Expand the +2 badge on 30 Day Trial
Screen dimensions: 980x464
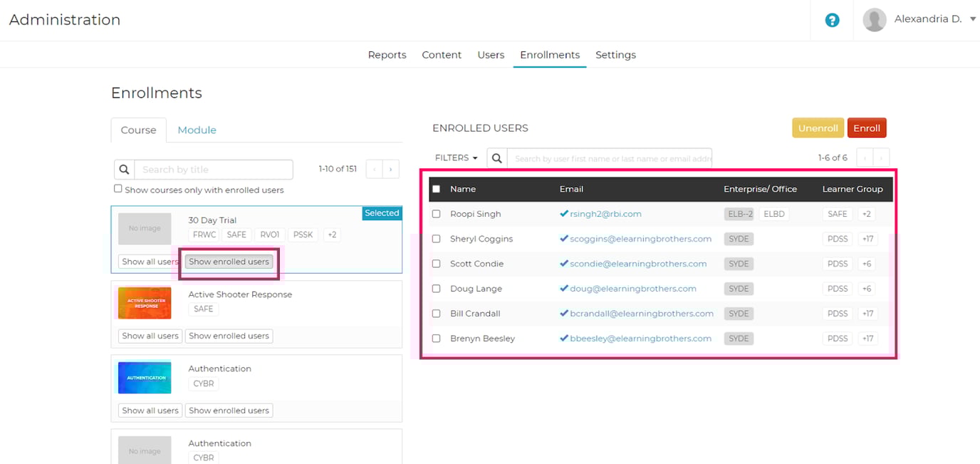pyautogui.click(x=332, y=234)
